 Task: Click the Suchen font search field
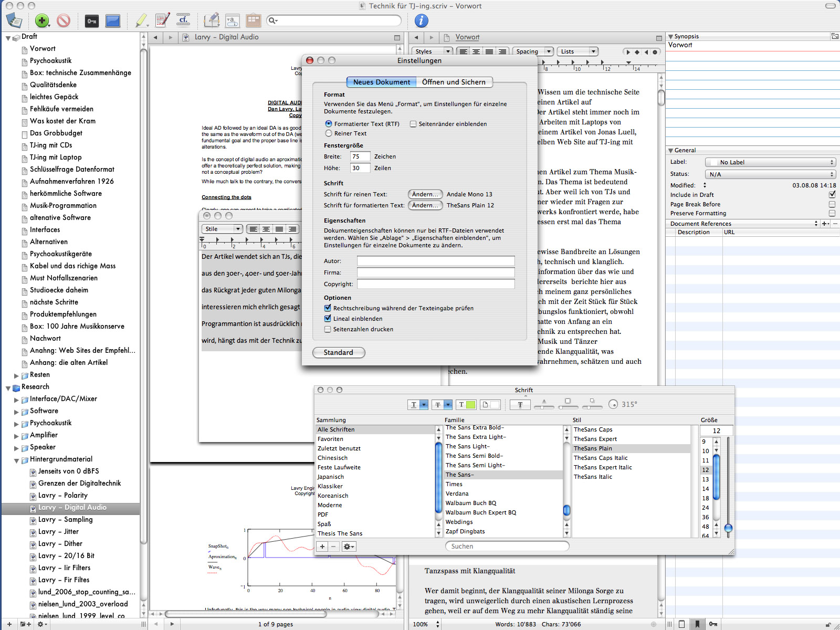tap(508, 547)
